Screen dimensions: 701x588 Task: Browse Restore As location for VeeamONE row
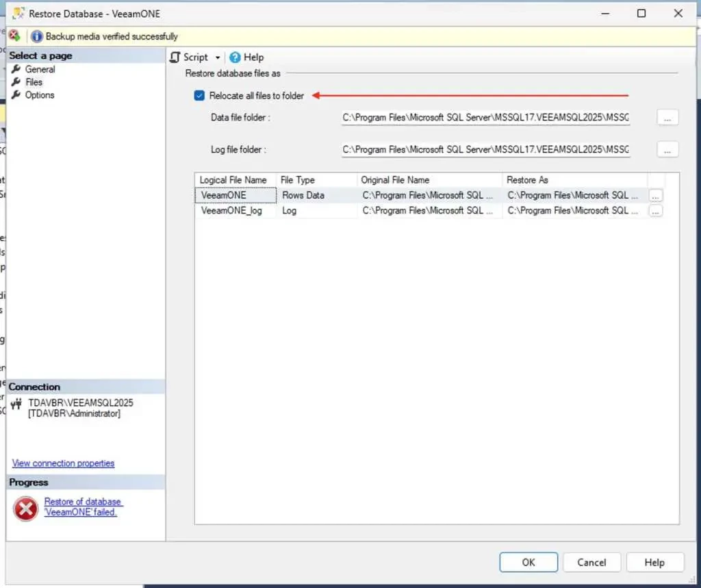(655, 196)
